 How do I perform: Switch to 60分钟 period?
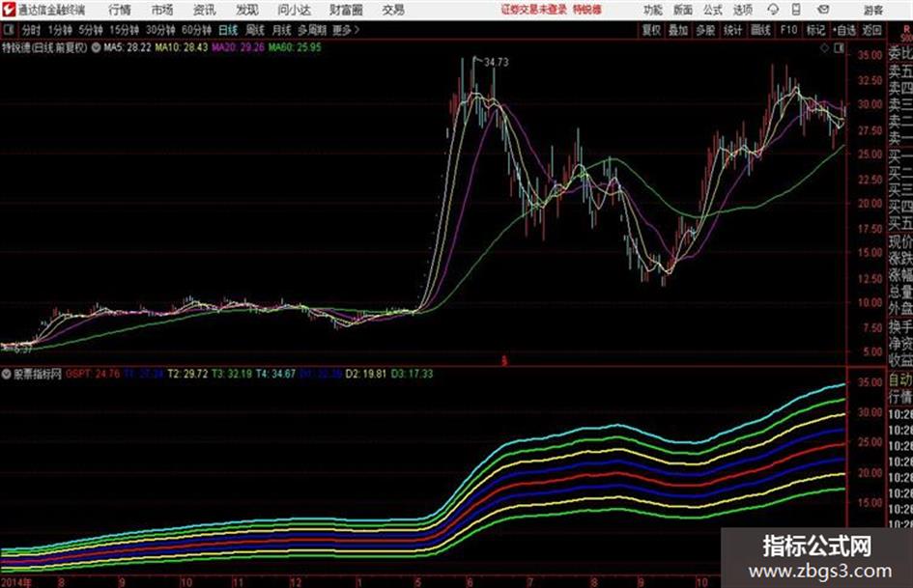tap(196, 30)
